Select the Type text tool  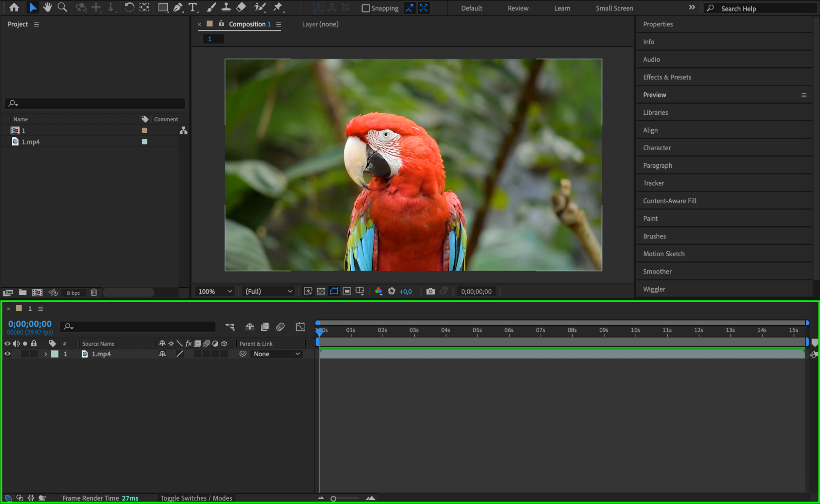tap(192, 7)
